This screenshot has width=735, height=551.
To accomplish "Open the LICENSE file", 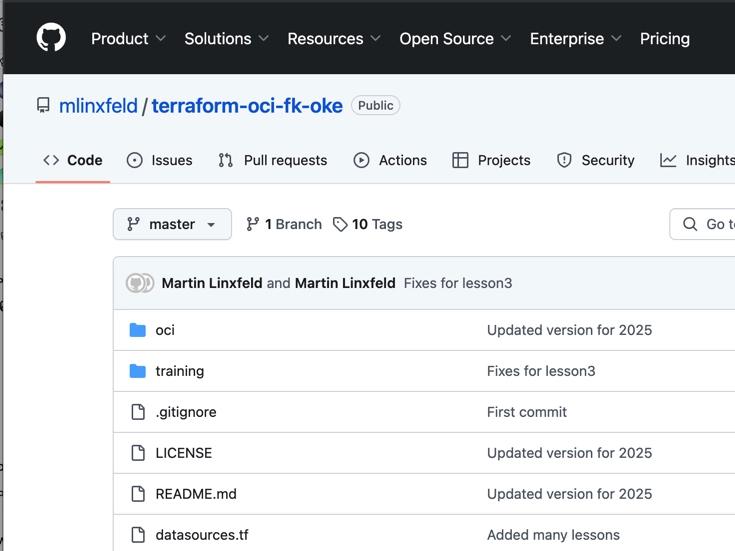I will [184, 453].
